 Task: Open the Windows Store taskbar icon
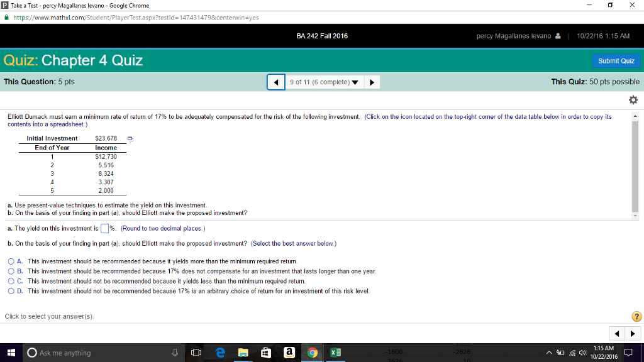(x=266, y=353)
